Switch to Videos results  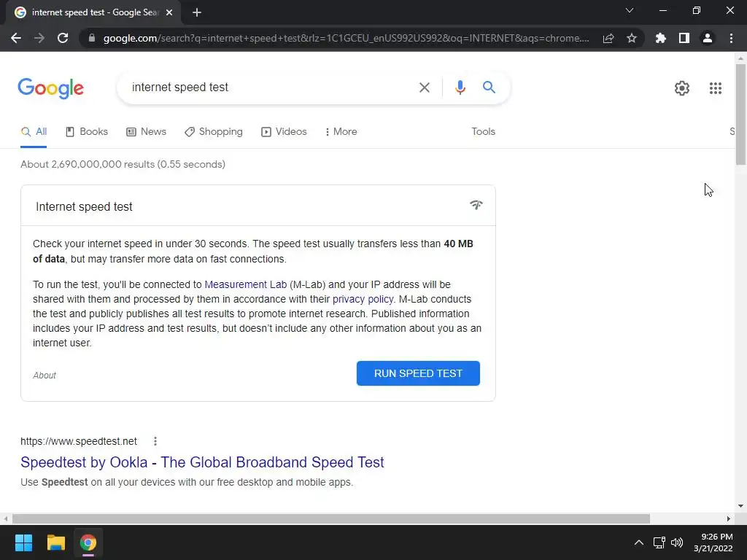tap(284, 132)
